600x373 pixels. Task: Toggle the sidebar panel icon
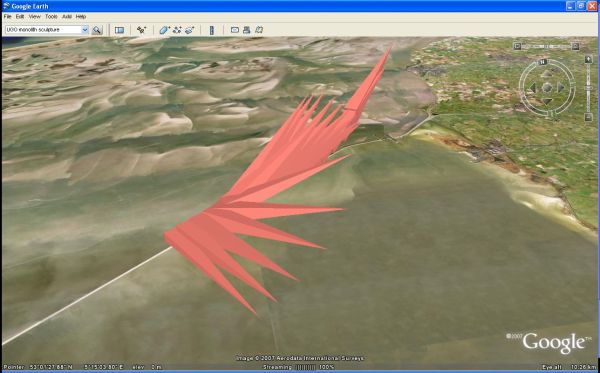pyautogui.click(x=119, y=30)
